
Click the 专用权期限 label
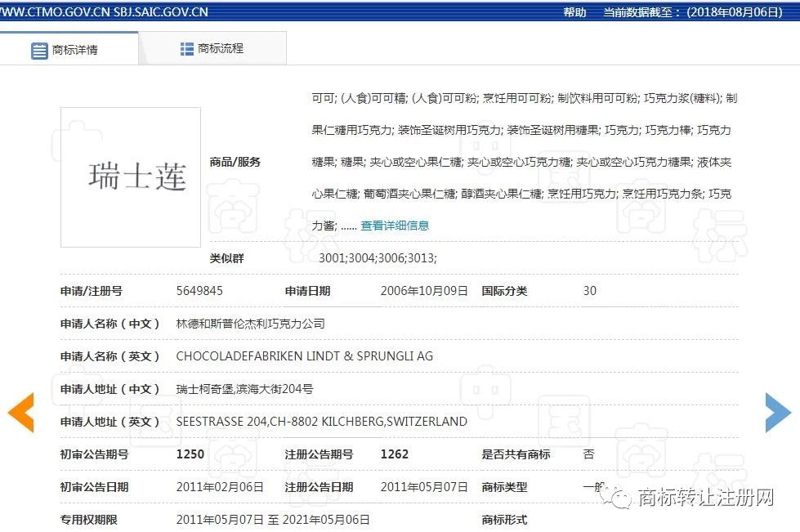coord(89,520)
